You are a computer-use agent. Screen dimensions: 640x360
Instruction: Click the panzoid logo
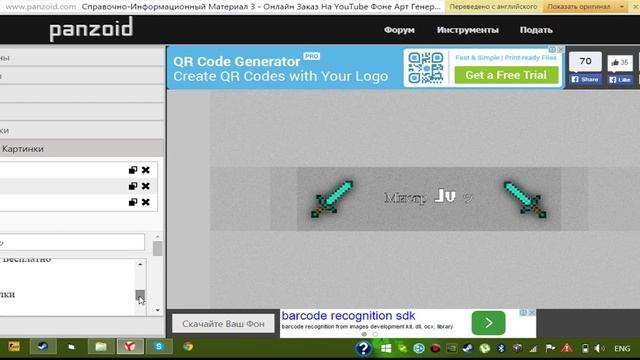click(x=91, y=29)
